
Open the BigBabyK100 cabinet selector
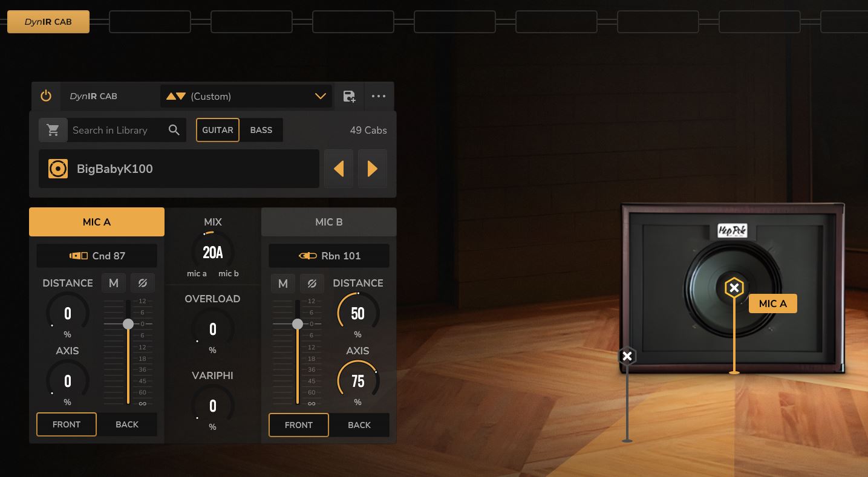pos(179,169)
